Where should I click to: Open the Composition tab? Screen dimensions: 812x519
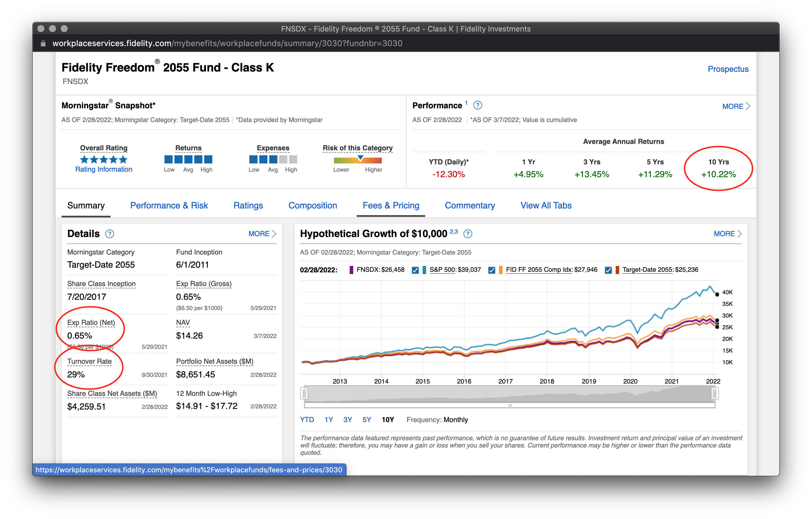(x=313, y=205)
